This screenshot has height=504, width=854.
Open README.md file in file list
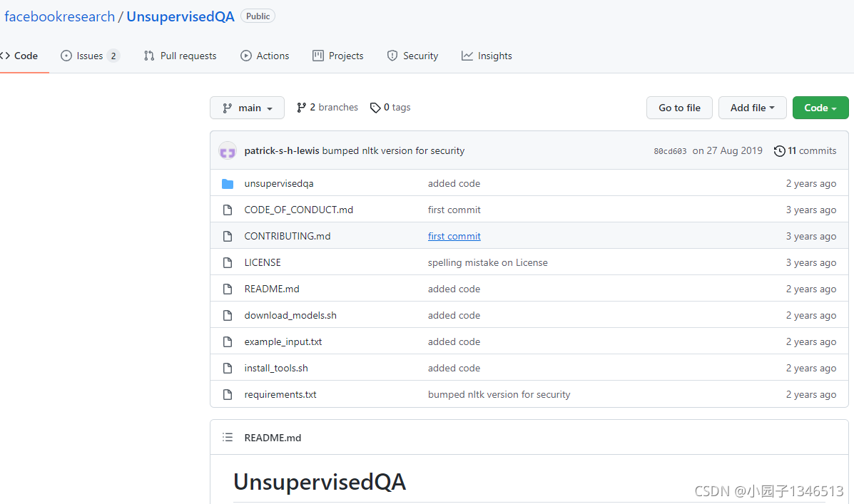point(272,289)
